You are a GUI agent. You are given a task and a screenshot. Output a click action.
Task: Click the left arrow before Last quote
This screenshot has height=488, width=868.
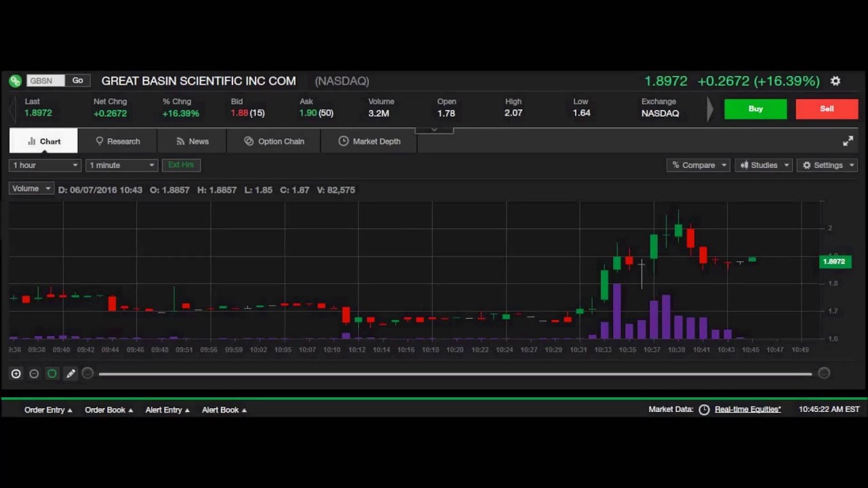coord(12,108)
